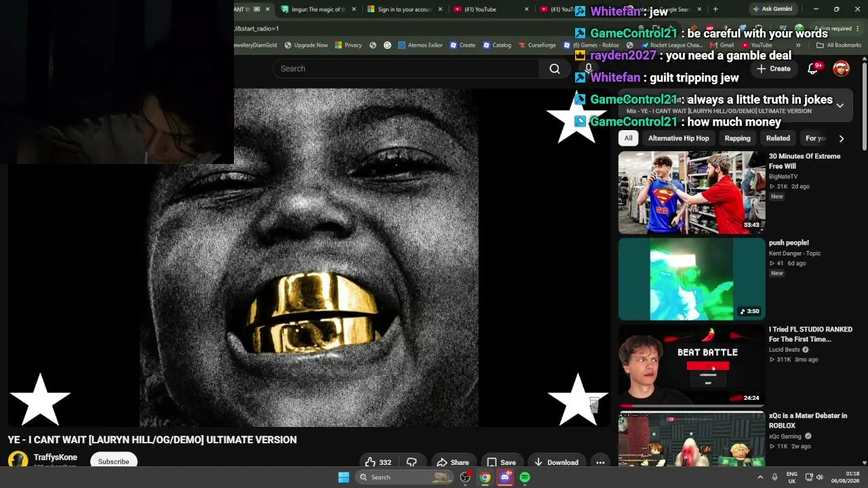This screenshot has width=868, height=488.
Task: Open the All Bookmarks folder
Action: click(x=839, y=45)
